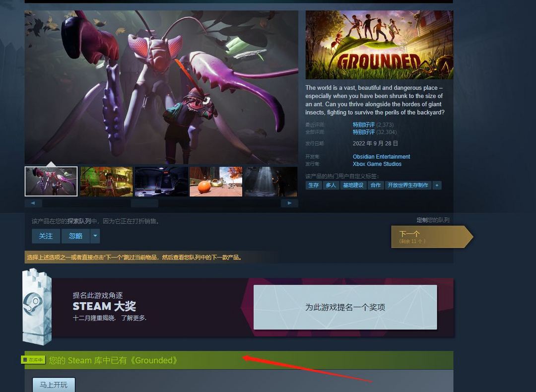Screen dimensions: 536x392
Task: Open the Grounded capsule header image
Action: click(x=379, y=45)
